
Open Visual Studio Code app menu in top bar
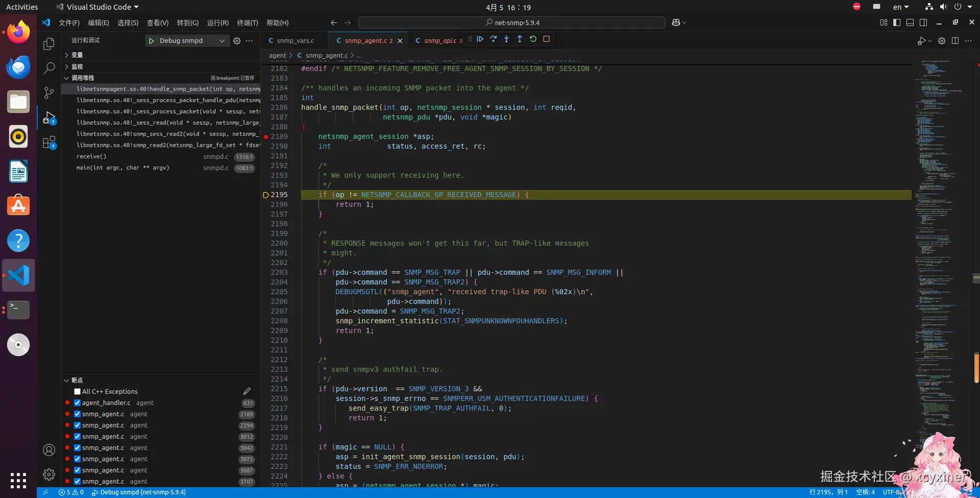pos(97,7)
